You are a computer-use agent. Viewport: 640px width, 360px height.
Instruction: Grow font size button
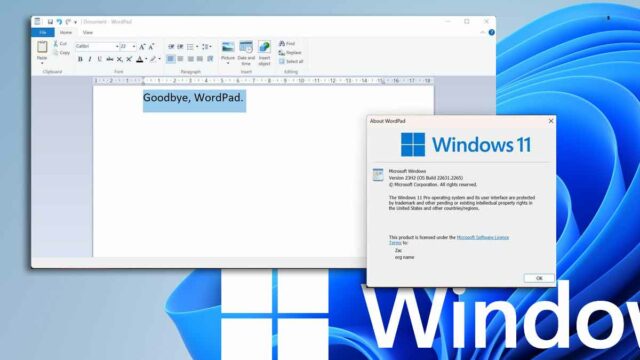pyautogui.click(x=142, y=47)
